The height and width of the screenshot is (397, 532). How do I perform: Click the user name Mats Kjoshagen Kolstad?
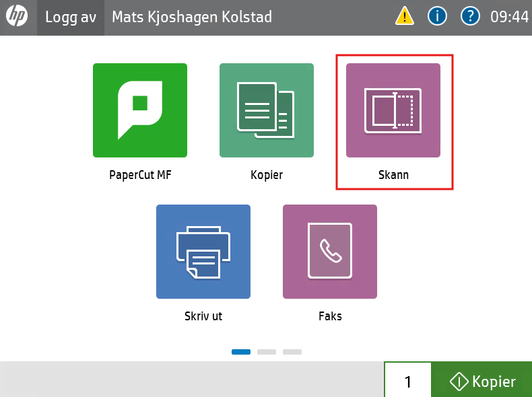click(192, 17)
